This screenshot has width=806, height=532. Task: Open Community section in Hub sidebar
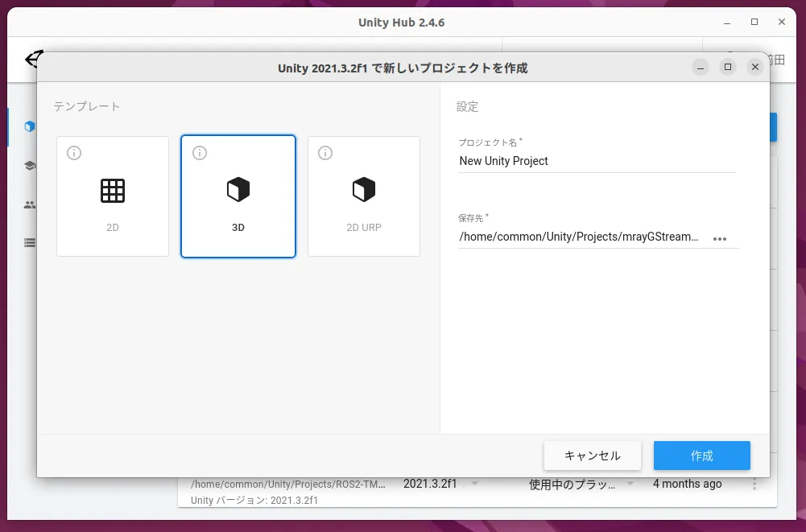click(30, 204)
